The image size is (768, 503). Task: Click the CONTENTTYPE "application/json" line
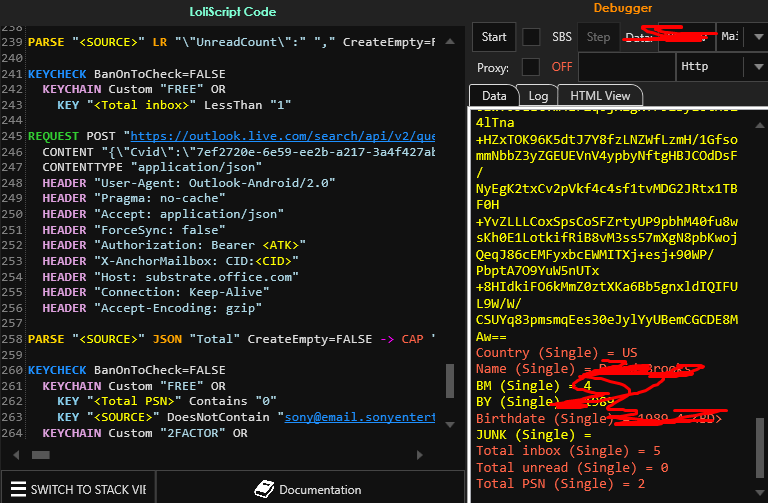pyautogui.click(x=152, y=168)
